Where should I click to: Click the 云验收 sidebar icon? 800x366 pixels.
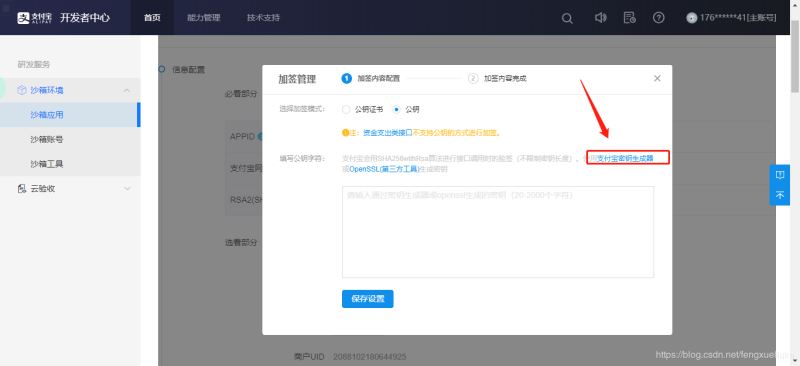point(21,189)
